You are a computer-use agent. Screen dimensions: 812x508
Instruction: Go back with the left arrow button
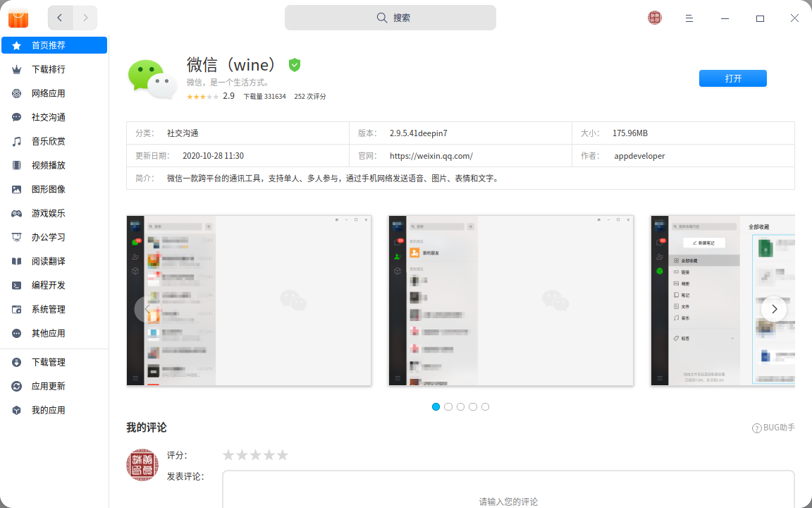(x=60, y=18)
